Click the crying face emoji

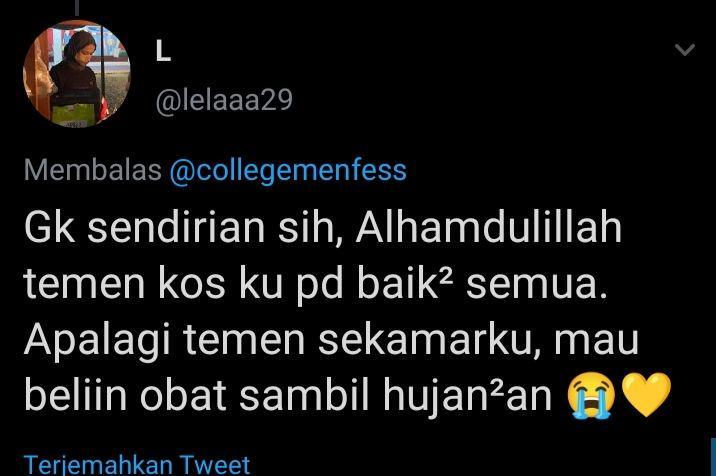point(592,395)
